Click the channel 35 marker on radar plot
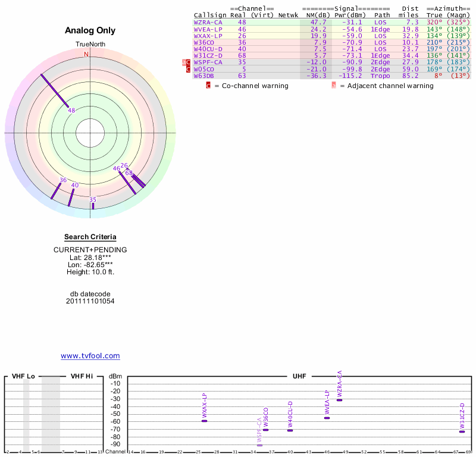 pos(92,200)
